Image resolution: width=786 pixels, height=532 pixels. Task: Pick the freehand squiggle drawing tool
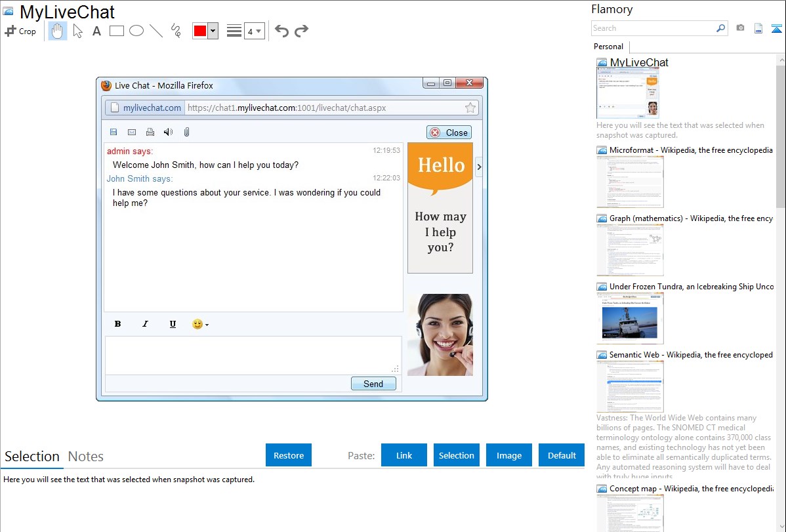point(176,31)
